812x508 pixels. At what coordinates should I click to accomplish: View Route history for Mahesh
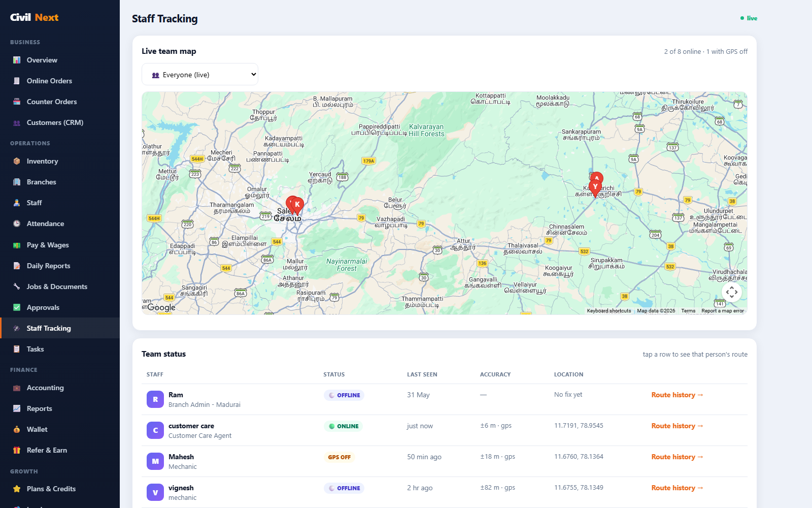click(x=677, y=457)
